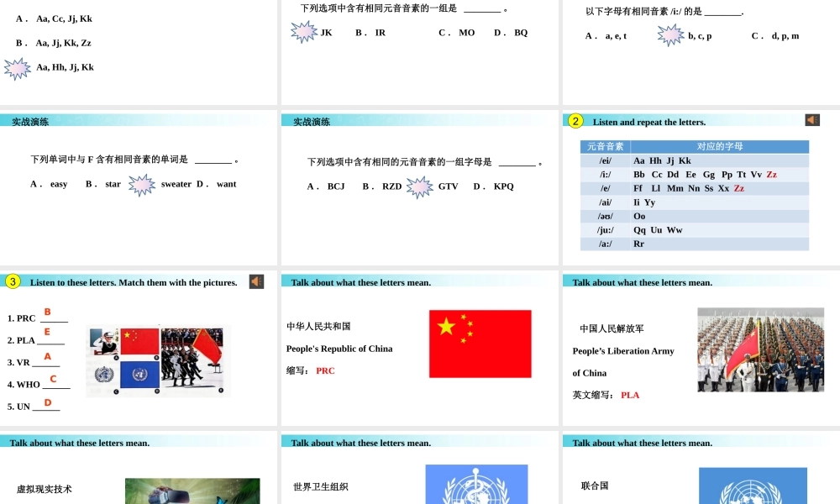Click the starburst marker before GTV
The image size is (840, 504).
coord(419,187)
